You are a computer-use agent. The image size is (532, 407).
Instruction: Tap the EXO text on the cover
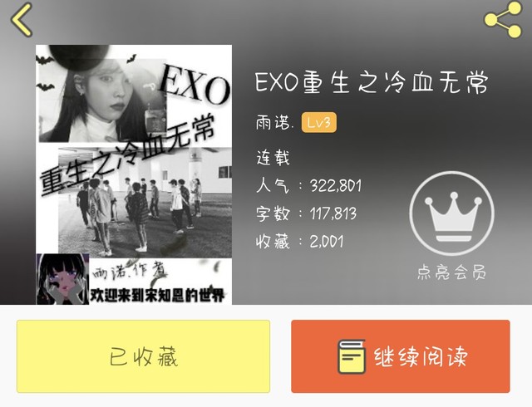click(195, 86)
